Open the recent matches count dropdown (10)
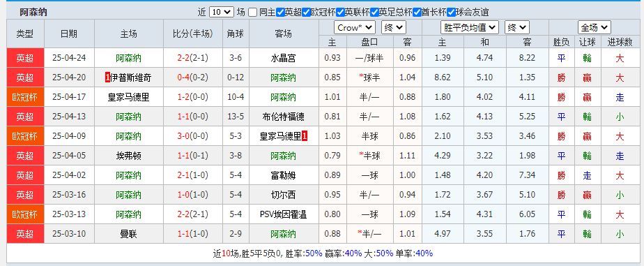Image resolution: width=644 pixels, height=266 pixels. [x=222, y=13]
